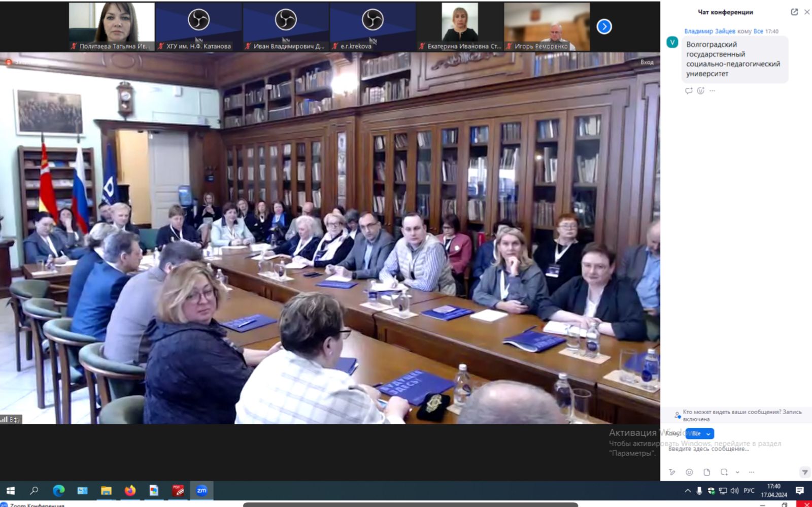
Task: Toggle РУС keyboard language in system tray
Action: (x=749, y=491)
